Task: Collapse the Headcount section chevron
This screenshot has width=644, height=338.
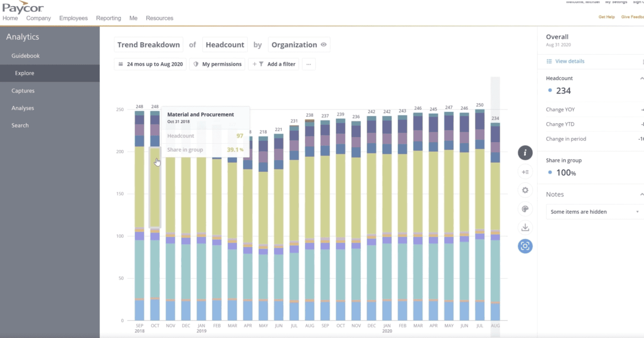Action: 641,78
